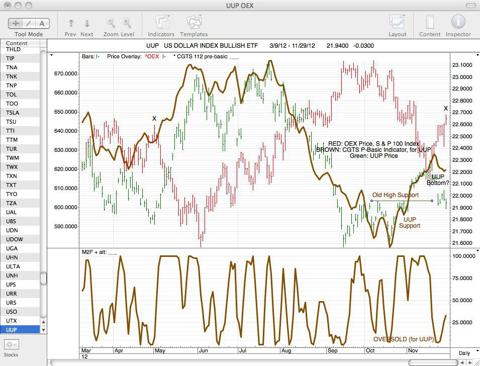Viewport: 480px width, 366px height.
Task: Click the Bars label in chart header
Action: click(88, 56)
